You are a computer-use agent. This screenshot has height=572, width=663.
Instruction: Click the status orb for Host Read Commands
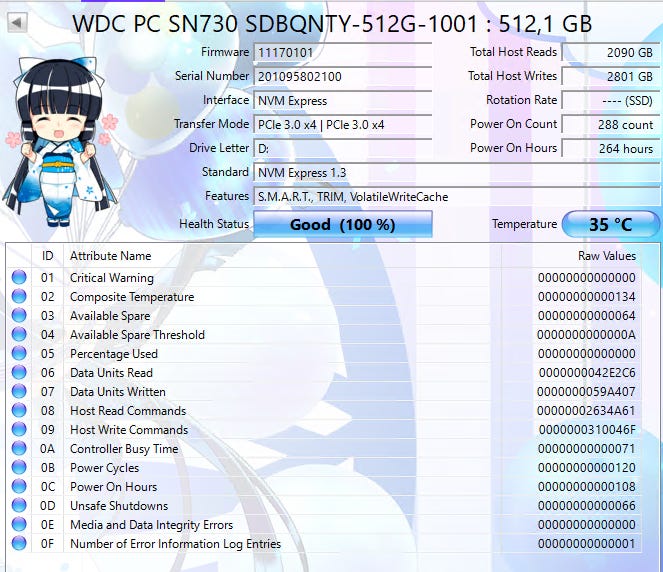click(x=19, y=411)
